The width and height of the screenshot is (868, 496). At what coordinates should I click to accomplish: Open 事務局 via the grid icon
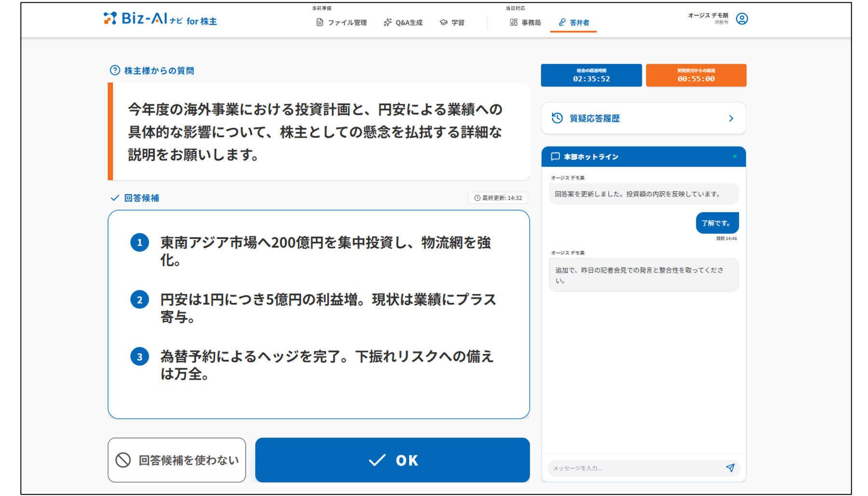[513, 22]
